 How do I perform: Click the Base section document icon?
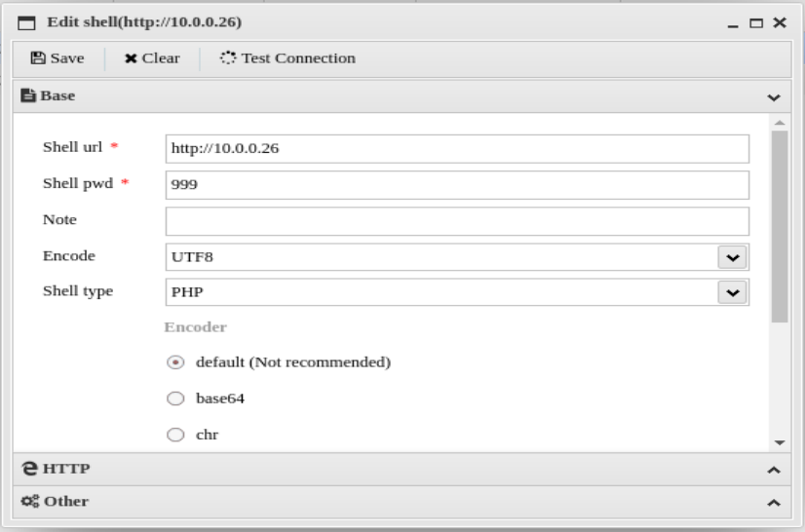(29, 96)
